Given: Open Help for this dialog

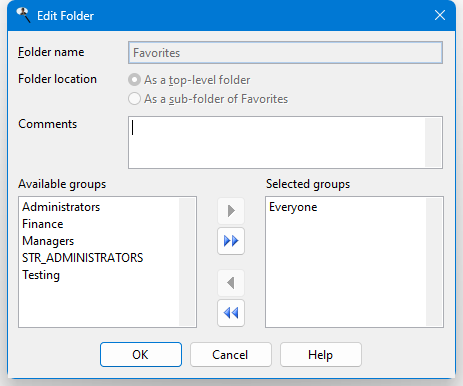Looking at the screenshot, I should 321,355.
